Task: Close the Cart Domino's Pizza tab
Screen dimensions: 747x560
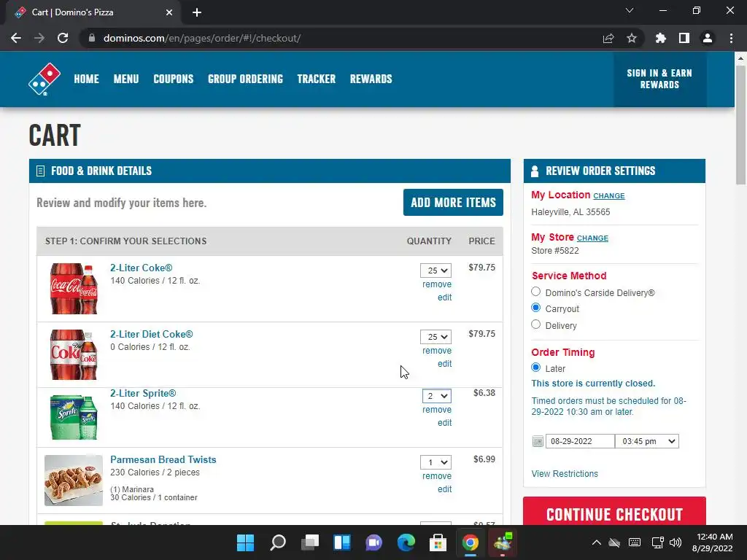Action: [x=169, y=12]
